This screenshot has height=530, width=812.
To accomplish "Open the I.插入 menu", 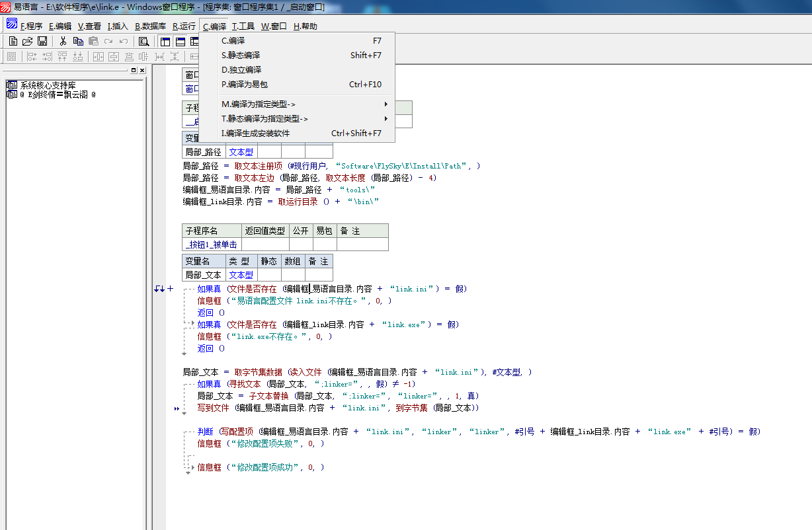I will pos(118,26).
